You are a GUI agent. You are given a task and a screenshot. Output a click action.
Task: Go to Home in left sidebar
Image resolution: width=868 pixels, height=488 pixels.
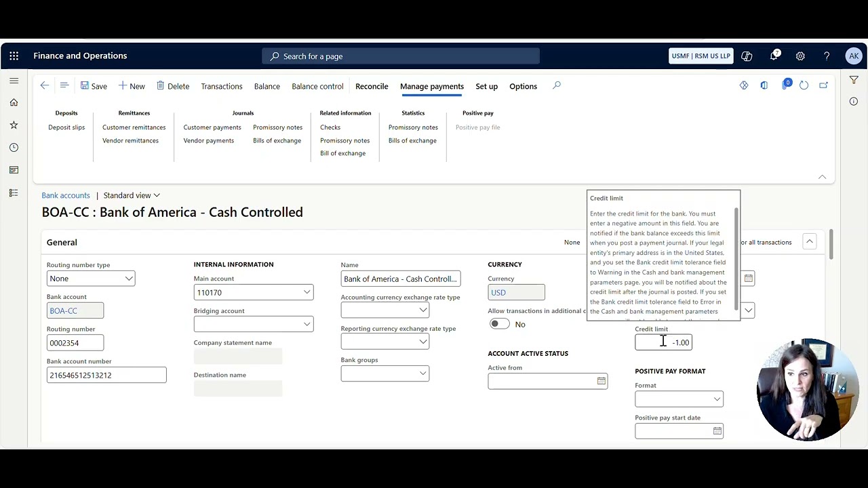point(14,102)
